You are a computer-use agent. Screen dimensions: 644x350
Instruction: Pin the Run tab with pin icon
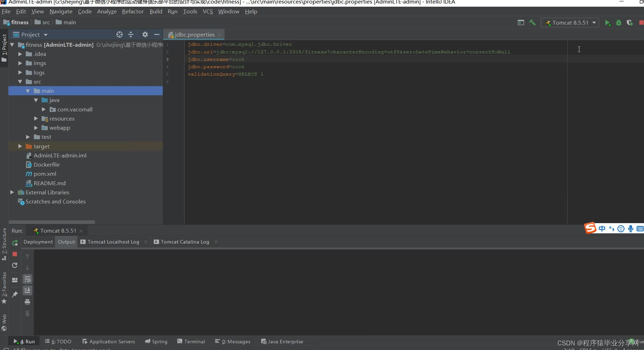(15, 294)
